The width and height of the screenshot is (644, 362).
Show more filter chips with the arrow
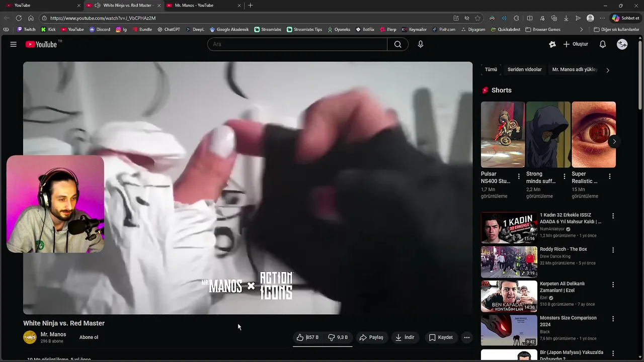[x=607, y=70]
